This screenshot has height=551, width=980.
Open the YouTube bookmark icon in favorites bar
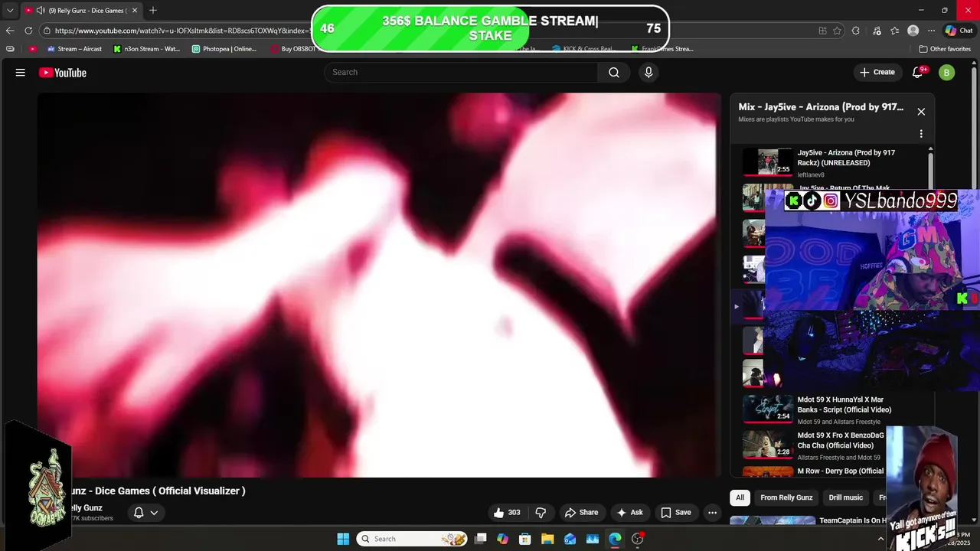tap(33, 49)
